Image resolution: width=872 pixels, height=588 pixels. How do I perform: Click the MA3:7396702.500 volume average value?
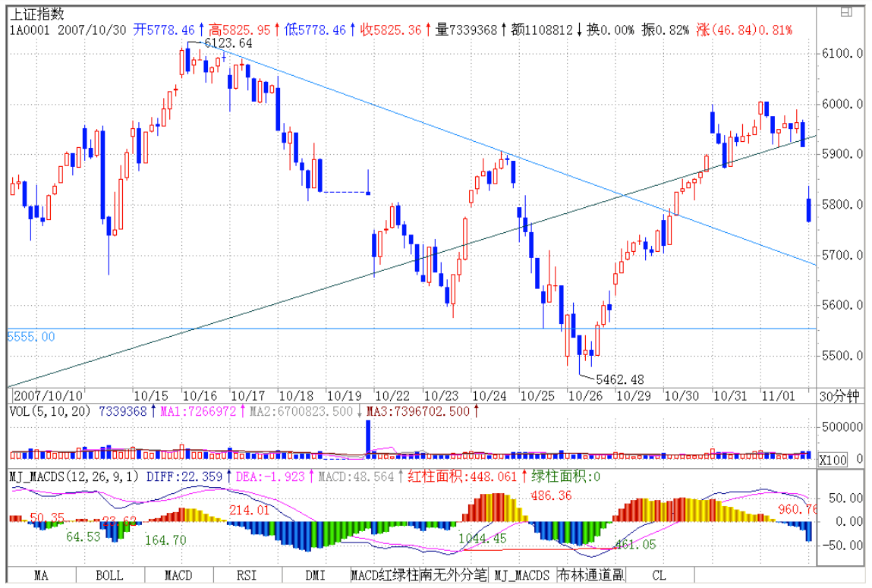tap(419, 412)
